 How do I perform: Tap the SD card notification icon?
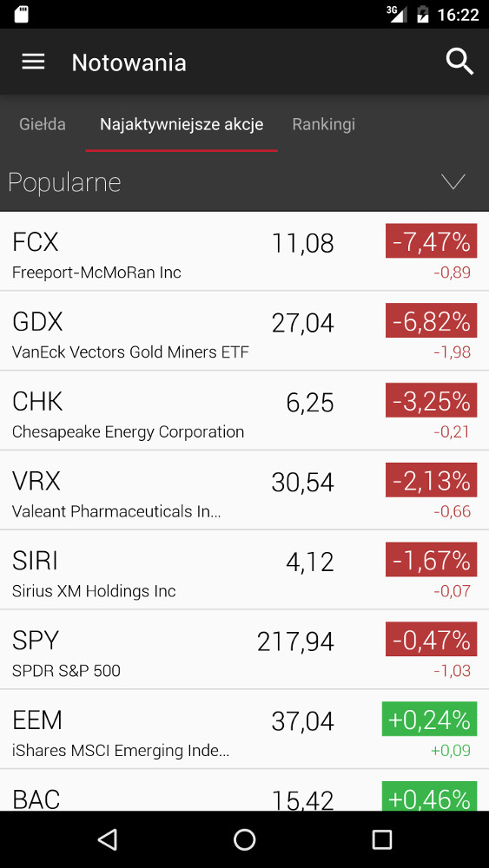21,15
